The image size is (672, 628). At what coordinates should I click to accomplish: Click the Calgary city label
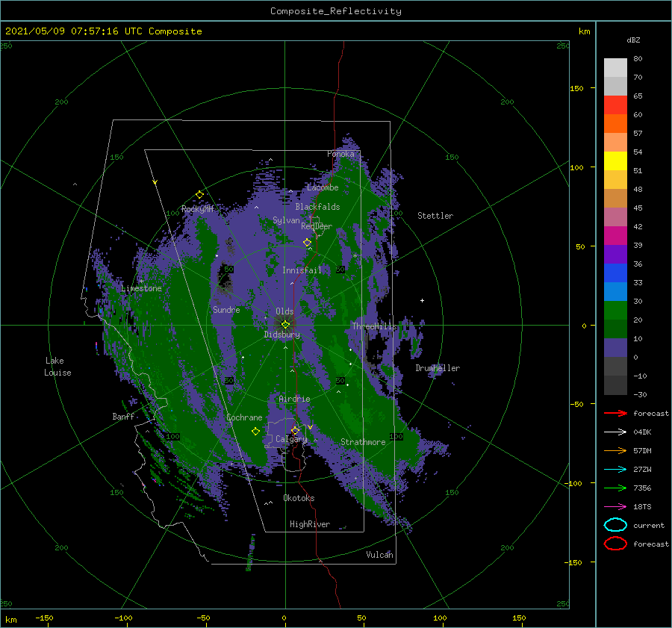[291, 439]
